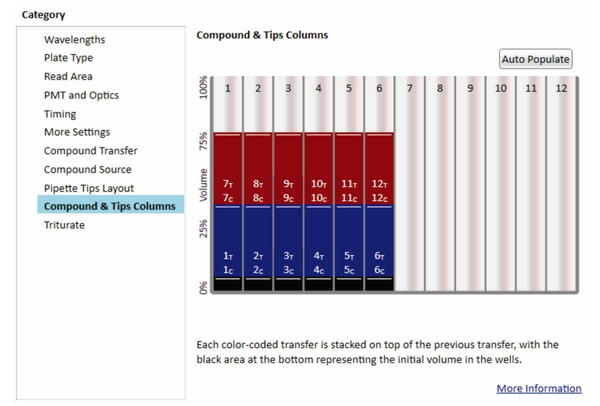Open PMT and Optics settings

[81, 95]
